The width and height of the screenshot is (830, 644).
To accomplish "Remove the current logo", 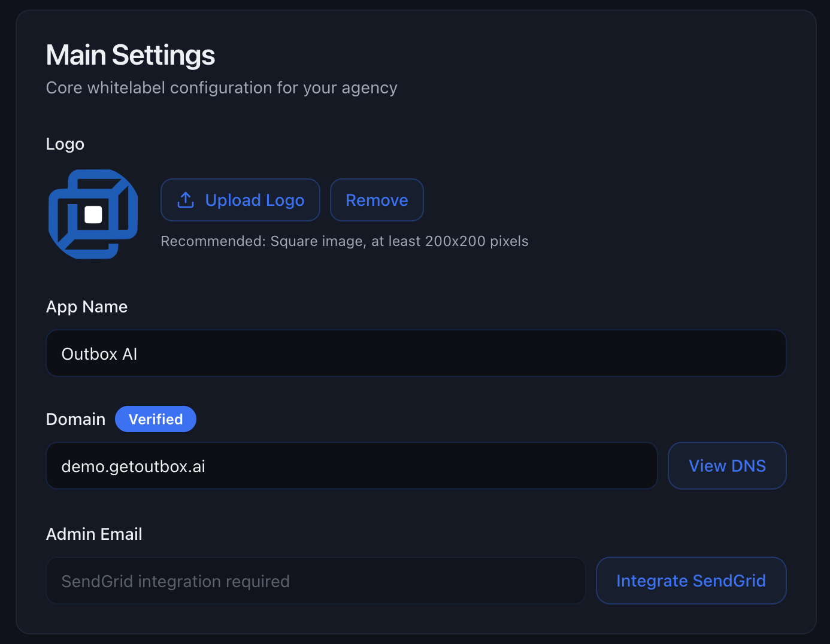I will pos(376,200).
